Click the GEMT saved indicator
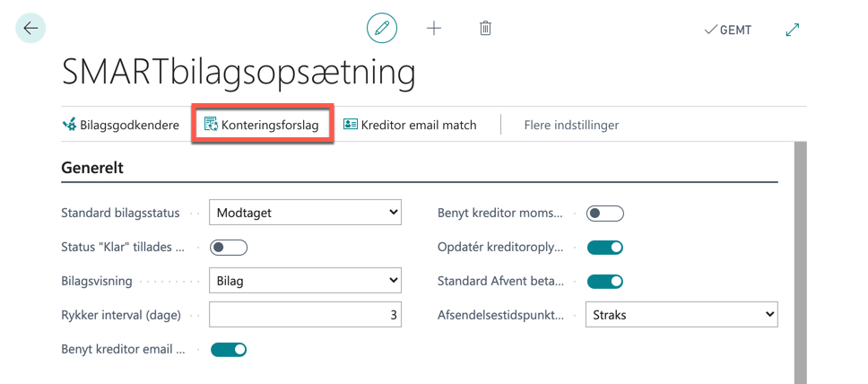The image size is (868, 384). pos(728,31)
